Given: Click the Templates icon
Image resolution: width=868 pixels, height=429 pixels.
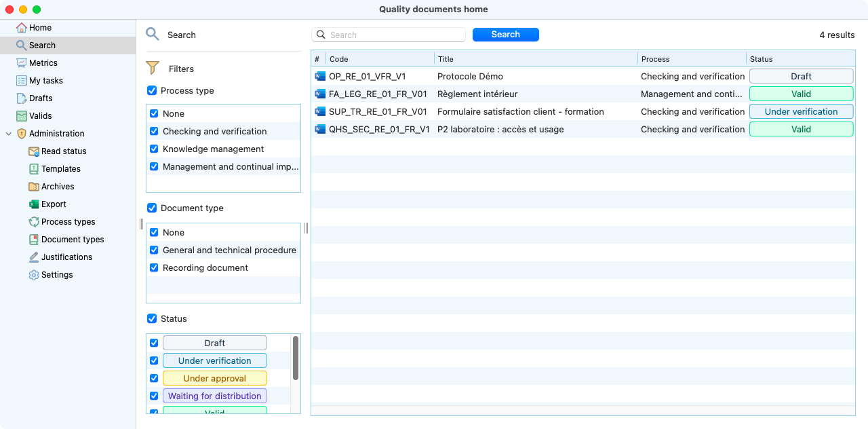Looking at the screenshot, I should [x=34, y=169].
